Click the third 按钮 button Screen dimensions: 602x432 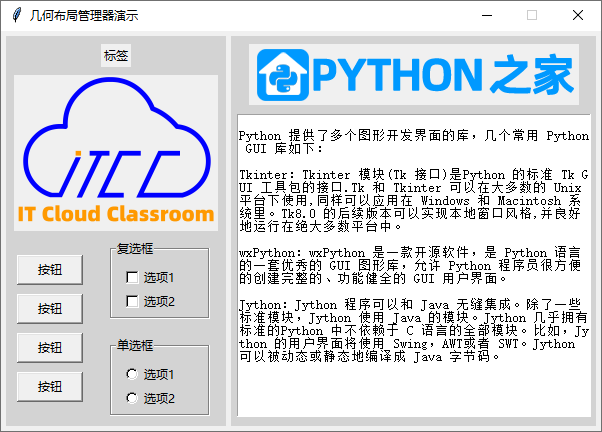pos(50,348)
